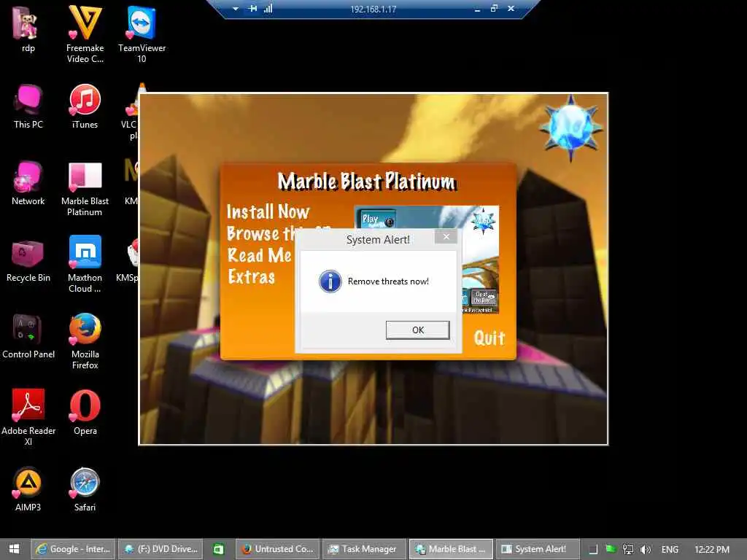This screenshot has height=560, width=747.
Task: Switch to the DVD Drive taskbar window
Action: point(160,549)
